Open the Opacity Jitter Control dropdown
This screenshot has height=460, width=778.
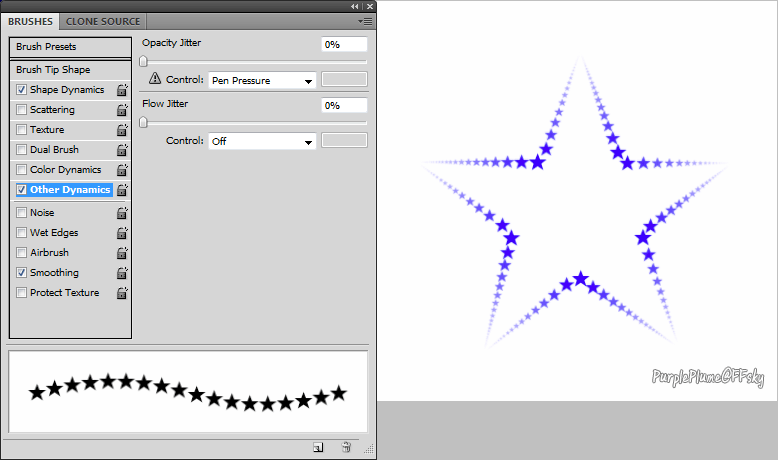[262, 80]
